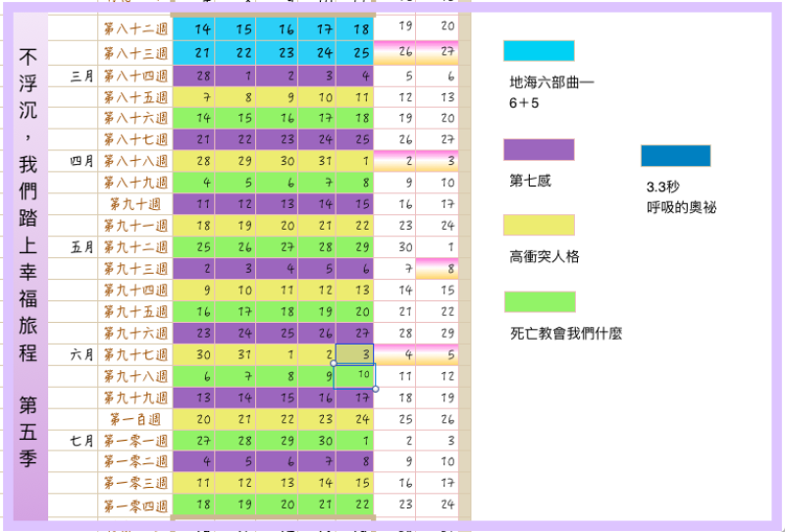Select the 第八十四週 week label cell
785x532 pixels.
tap(135, 77)
